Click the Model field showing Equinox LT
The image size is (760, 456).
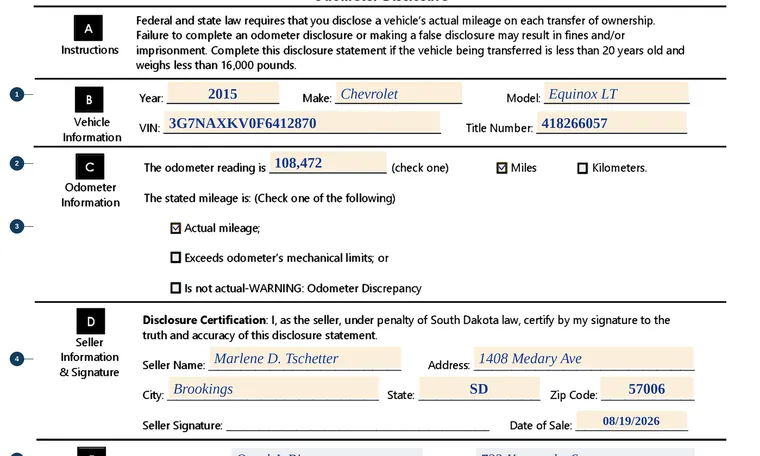click(x=616, y=93)
